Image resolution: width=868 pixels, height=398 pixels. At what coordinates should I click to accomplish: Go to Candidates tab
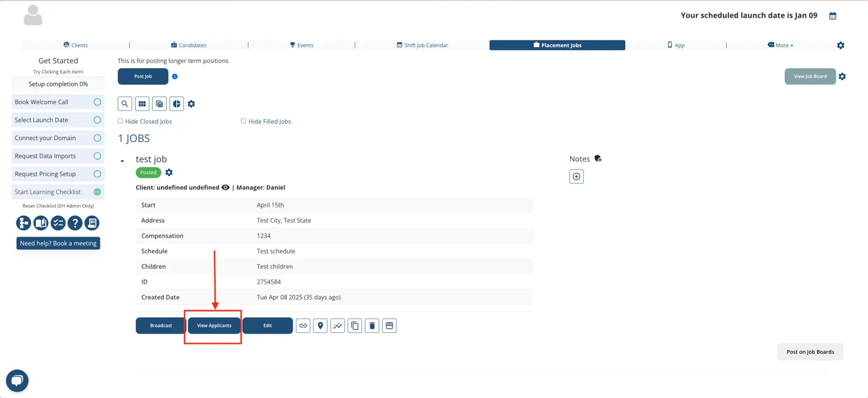pos(189,45)
